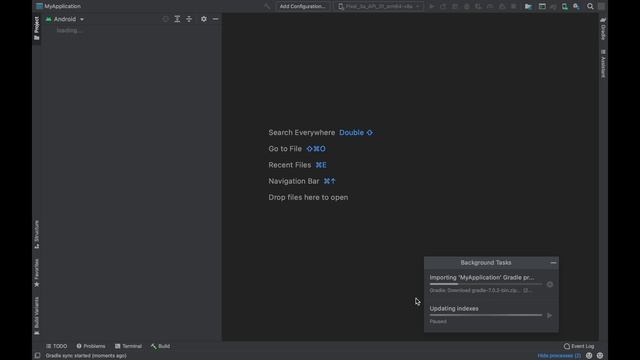
Task: Click Hide processes link
Action: click(559, 356)
